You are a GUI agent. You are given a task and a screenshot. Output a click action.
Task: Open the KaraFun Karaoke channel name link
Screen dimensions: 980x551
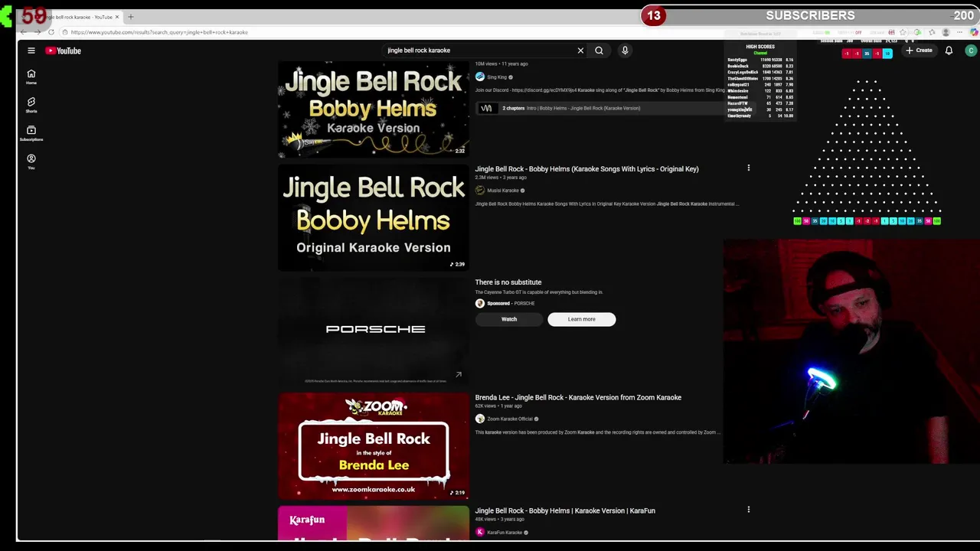point(505,532)
